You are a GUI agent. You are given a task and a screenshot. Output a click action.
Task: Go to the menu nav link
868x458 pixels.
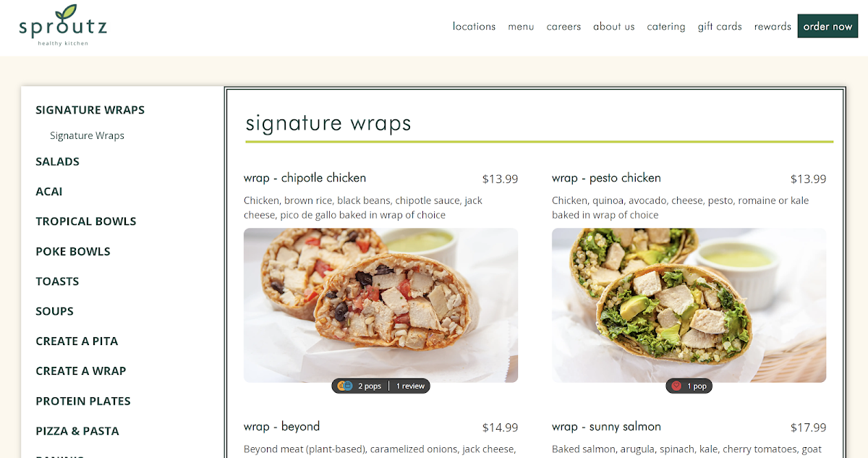coord(521,27)
